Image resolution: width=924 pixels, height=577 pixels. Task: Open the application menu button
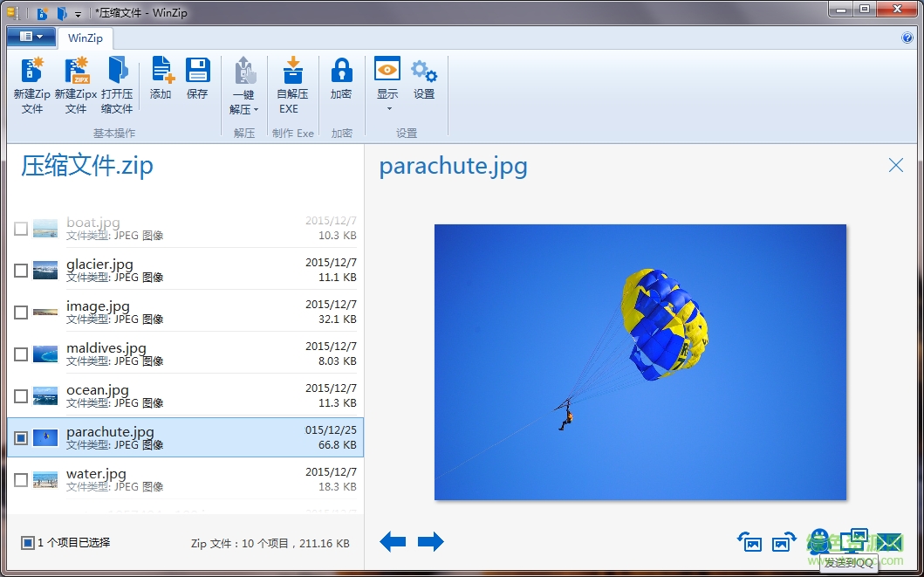pyautogui.click(x=31, y=38)
